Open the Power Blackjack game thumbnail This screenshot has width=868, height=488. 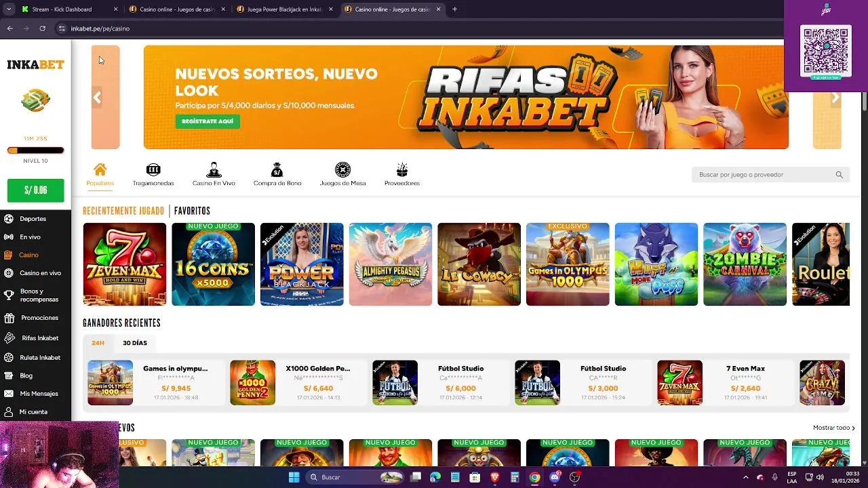click(x=302, y=264)
